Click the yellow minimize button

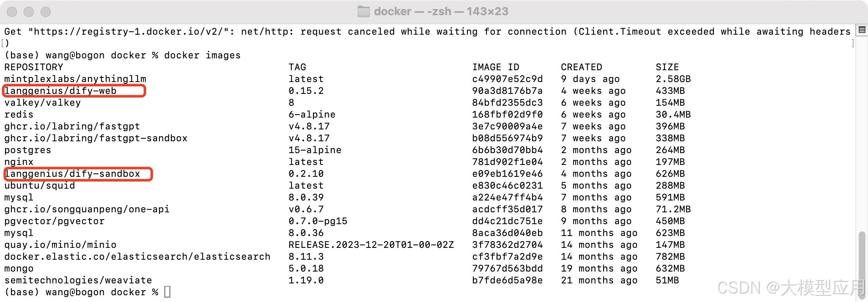coord(29,12)
